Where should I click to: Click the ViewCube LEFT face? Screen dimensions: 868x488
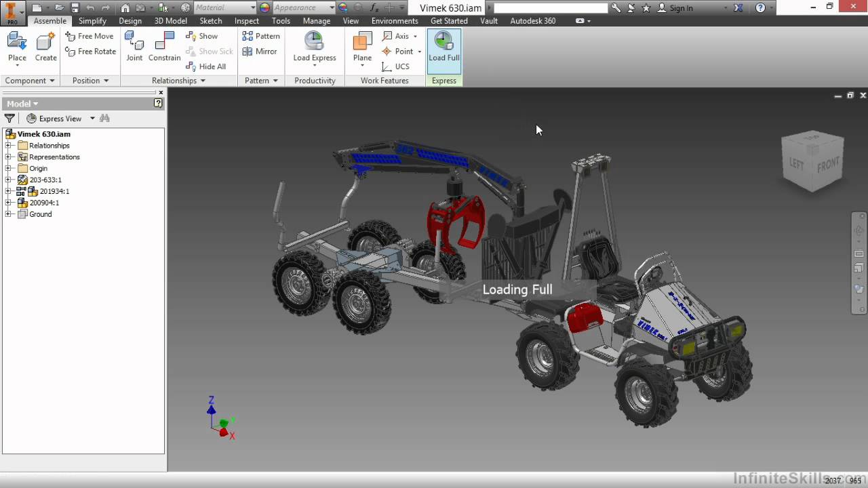pos(797,163)
